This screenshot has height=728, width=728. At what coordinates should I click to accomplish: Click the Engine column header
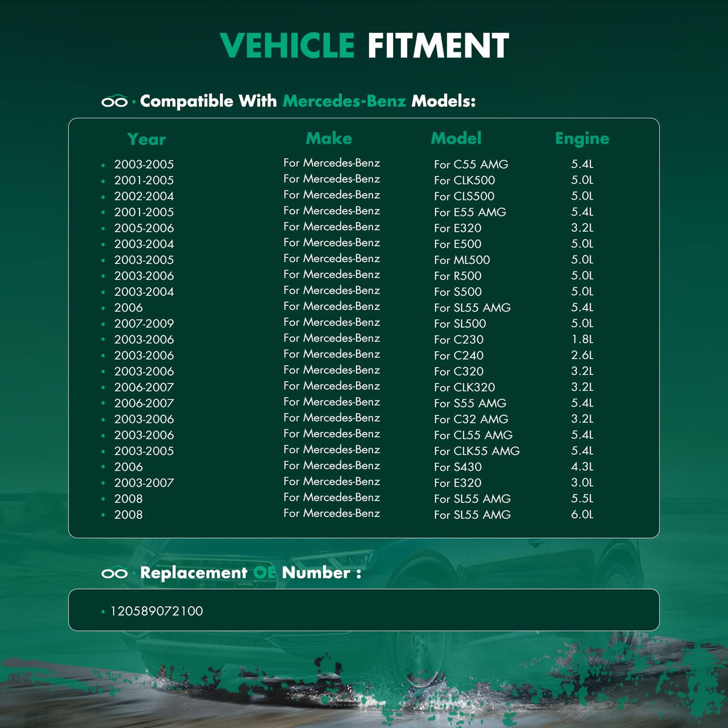582,139
